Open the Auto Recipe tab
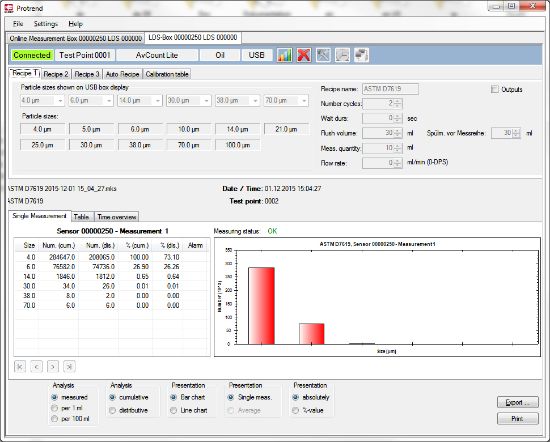This screenshot has width=550, height=442. pyautogui.click(x=122, y=74)
